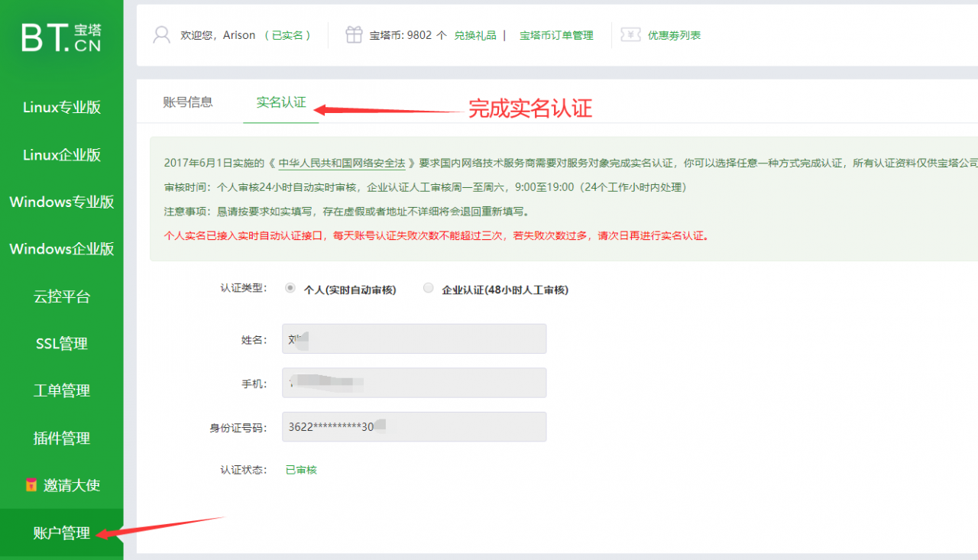Image resolution: width=978 pixels, height=560 pixels.
Task: Open the 中华人民共和国网络安全法 link
Action: [342, 163]
